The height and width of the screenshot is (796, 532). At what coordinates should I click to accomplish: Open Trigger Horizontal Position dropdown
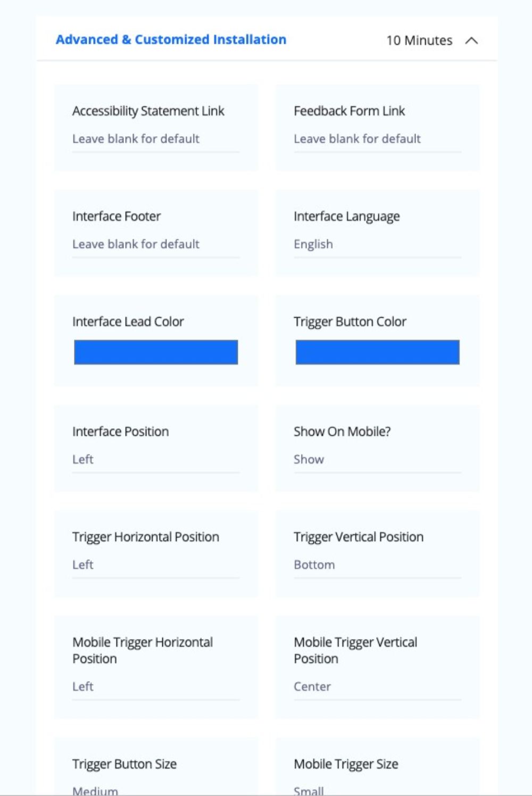click(156, 565)
